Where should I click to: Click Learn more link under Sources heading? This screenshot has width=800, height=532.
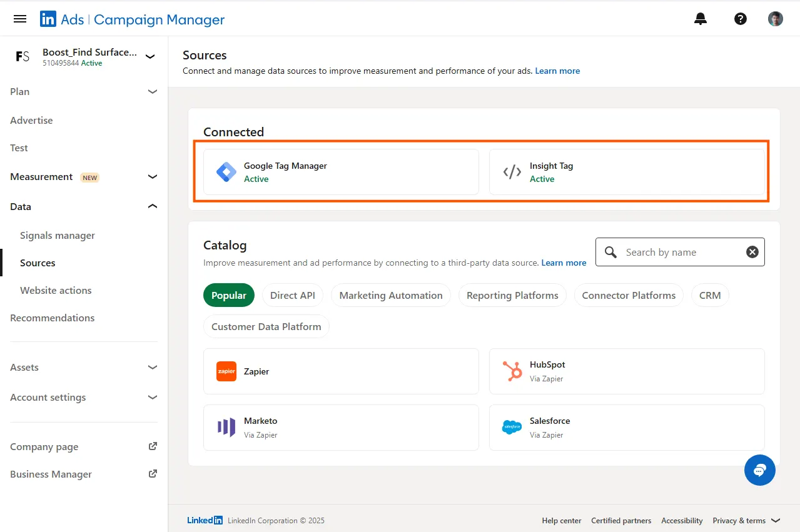click(x=557, y=71)
